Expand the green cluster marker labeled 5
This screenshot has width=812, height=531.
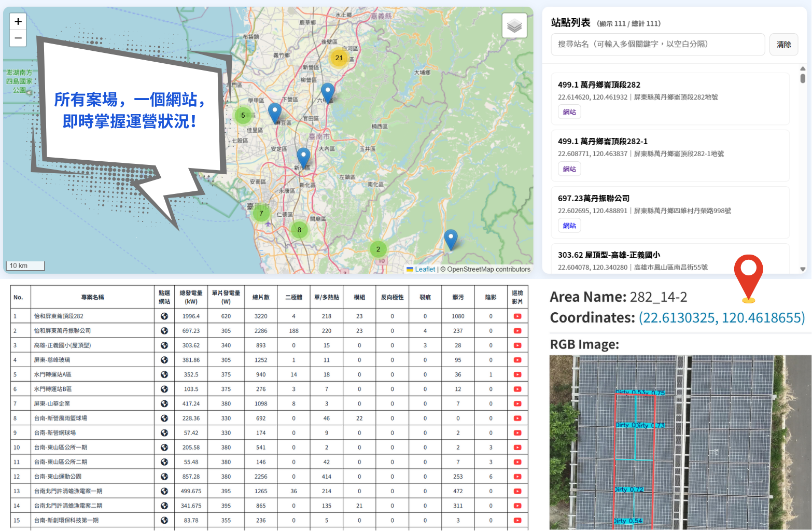point(243,115)
